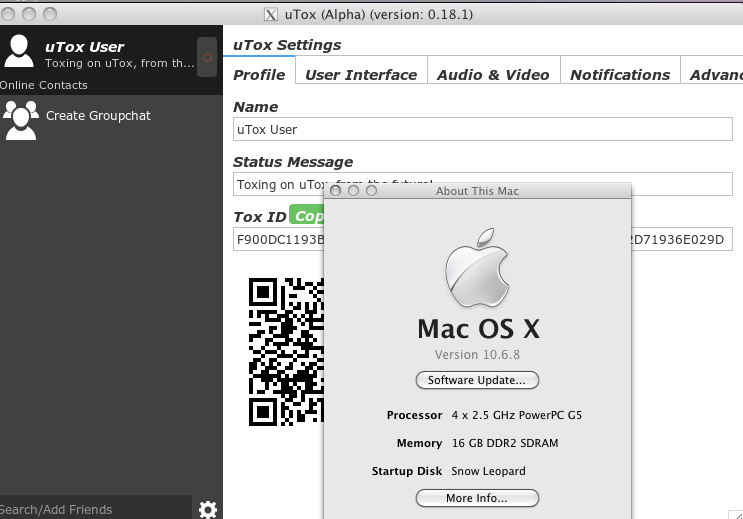Screen dimensions: 743x519
Task: Click the More Info button
Action: tap(477, 498)
